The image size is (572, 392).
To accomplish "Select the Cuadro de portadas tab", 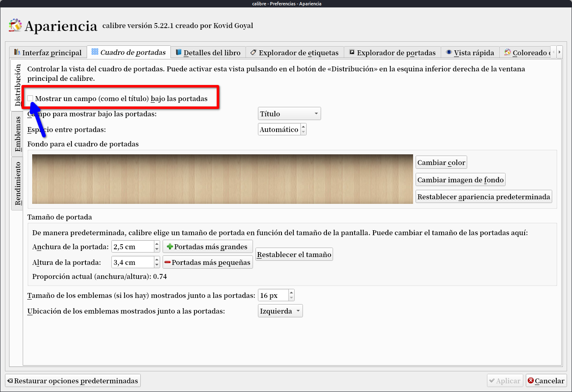I will (129, 52).
